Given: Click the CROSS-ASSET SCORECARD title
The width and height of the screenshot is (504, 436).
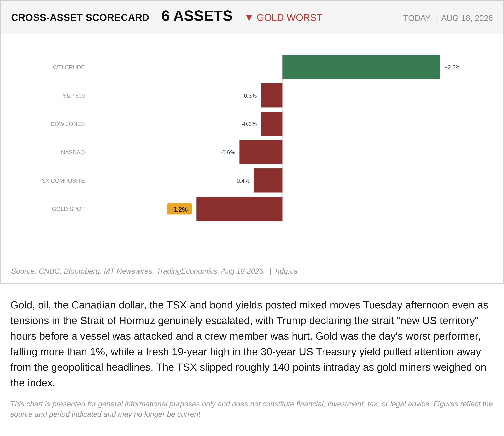Looking at the screenshot, I should point(80,18).
